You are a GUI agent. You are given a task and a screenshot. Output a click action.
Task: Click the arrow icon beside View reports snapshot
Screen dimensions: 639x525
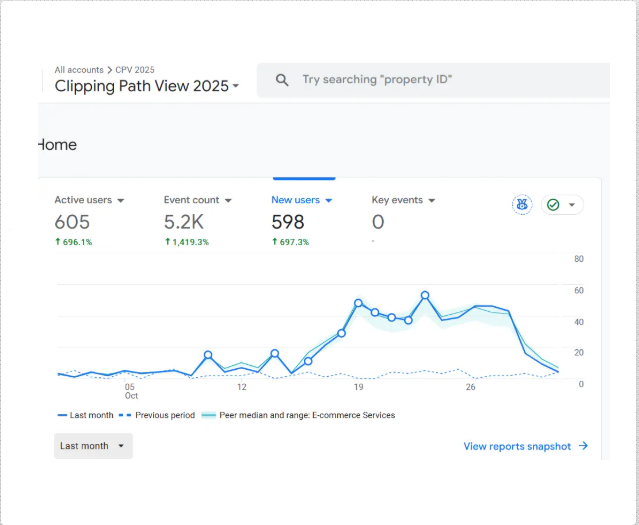coord(584,447)
